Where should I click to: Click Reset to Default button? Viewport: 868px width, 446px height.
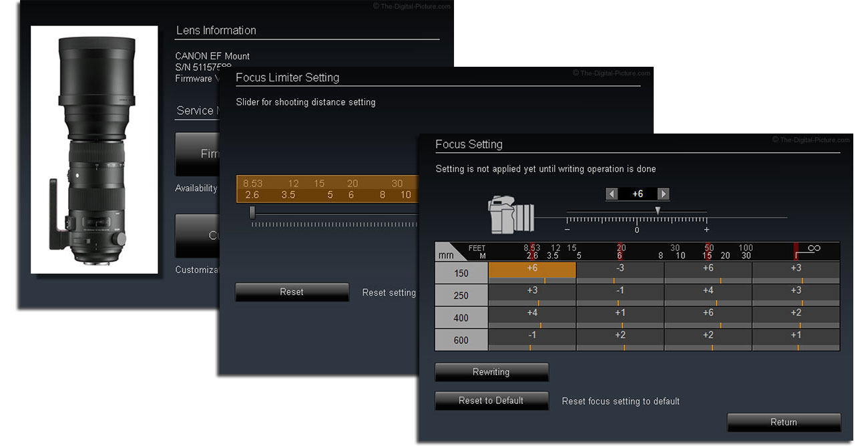click(491, 401)
